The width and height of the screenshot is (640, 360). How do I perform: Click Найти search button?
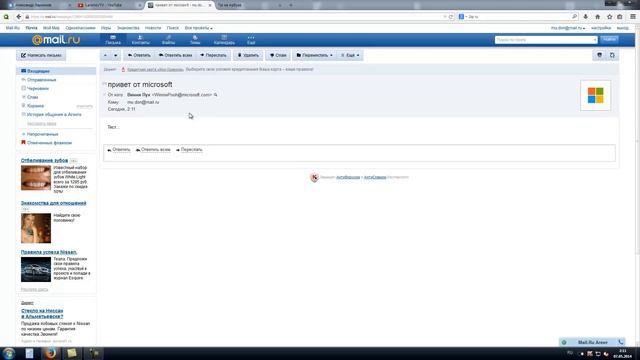coord(609,39)
